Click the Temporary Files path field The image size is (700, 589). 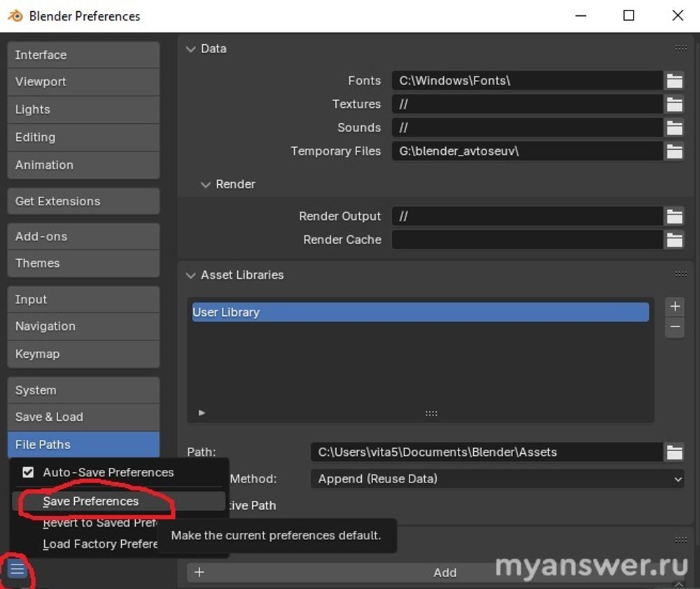pyautogui.click(x=526, y=151)
